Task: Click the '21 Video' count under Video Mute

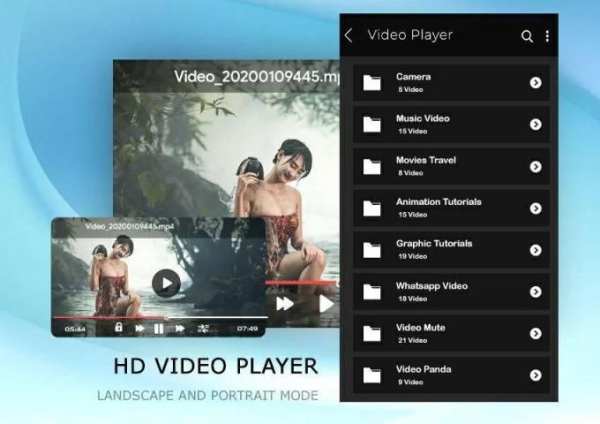Action: click(x=412, y=340)
